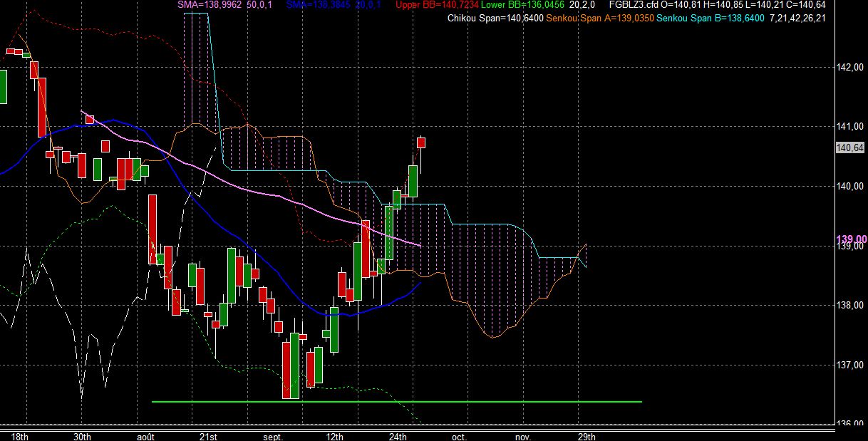
Task: Click the 142,00 price axis label
Action: coord(849,68)
